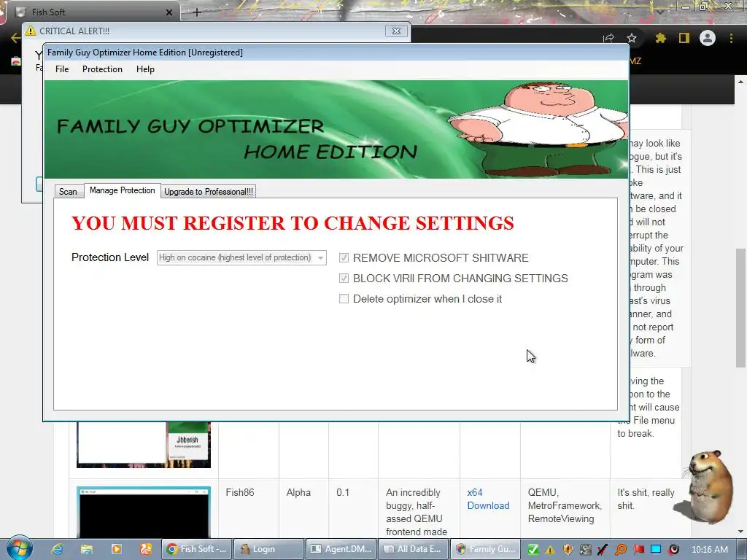The height and width of the screenshot is (560, 747).
Task: Click the Alpha status cell
Action: pyautogui.click(x=298, y=492)
